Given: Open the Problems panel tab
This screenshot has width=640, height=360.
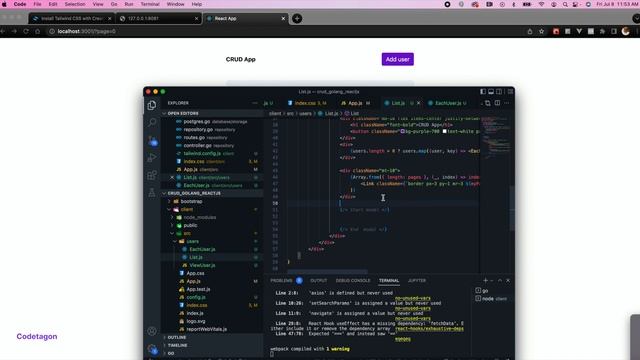Looking at the screenshot, I should click(281, 281).
